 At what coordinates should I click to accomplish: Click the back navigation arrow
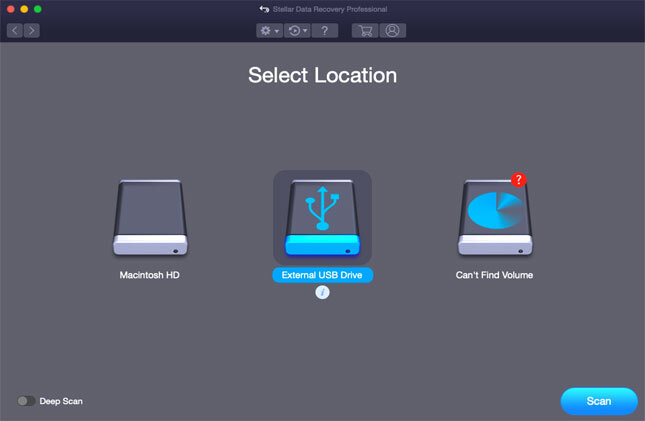coord(15,31)
